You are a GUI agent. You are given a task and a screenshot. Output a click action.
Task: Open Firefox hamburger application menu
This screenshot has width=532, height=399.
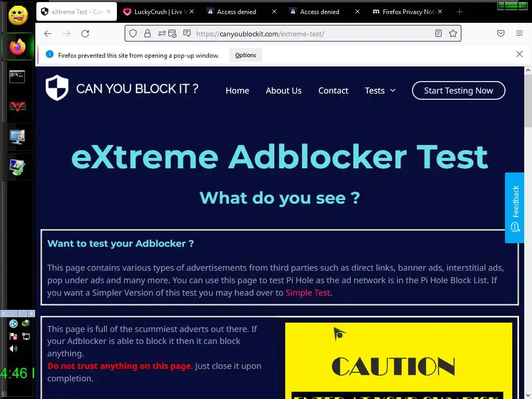click(x=520, y=33)
